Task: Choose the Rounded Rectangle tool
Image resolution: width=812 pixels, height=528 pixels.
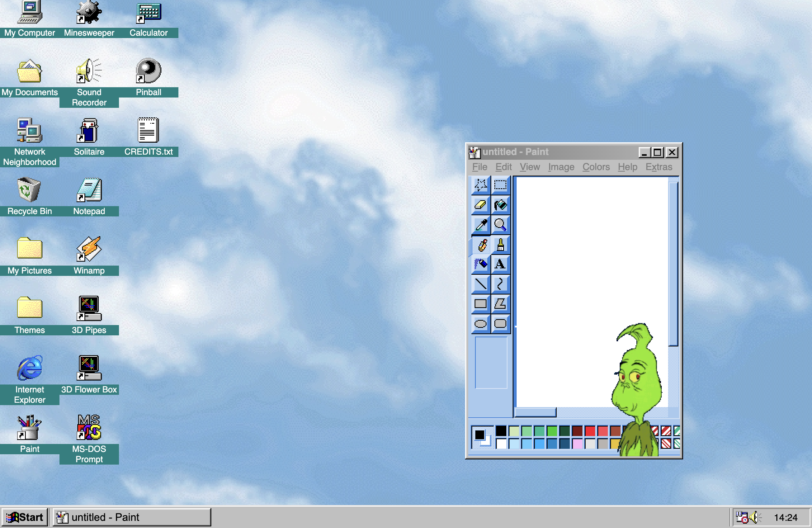Action: click(500, 324)
